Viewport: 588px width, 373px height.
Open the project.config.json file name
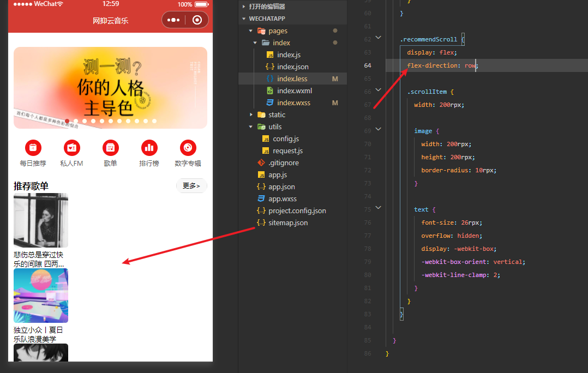297,210
